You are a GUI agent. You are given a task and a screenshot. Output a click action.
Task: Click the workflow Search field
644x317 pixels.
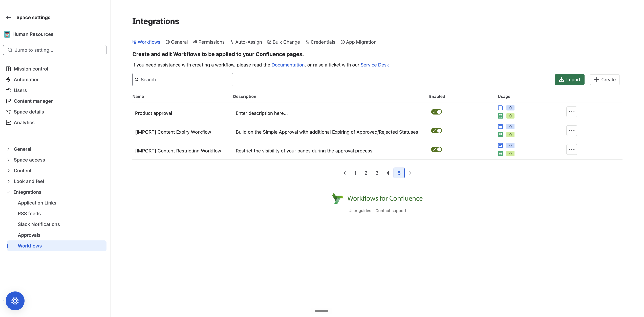pos(182,79)
